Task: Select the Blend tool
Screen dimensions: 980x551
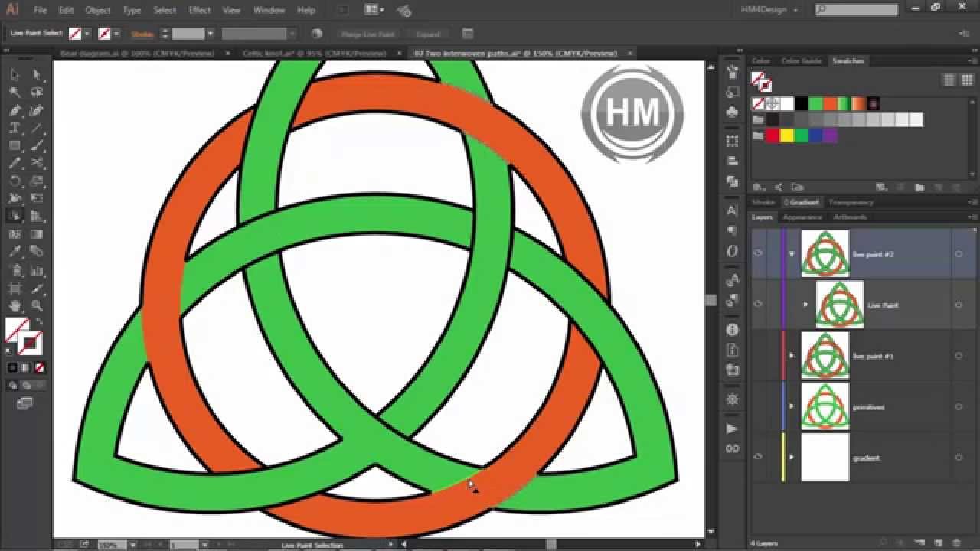Action: [x=36, y=252]
